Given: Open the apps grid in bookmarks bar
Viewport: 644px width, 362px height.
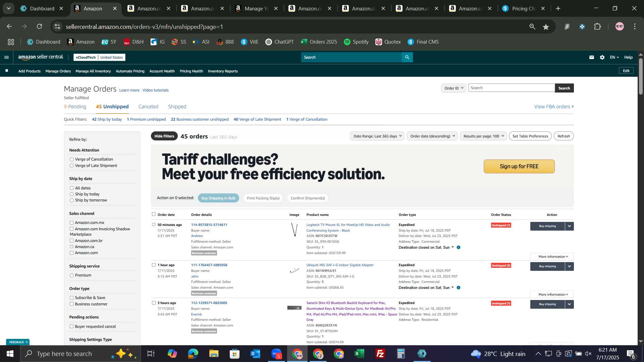Looking at the screenshot, I should [x=11, y=42].
